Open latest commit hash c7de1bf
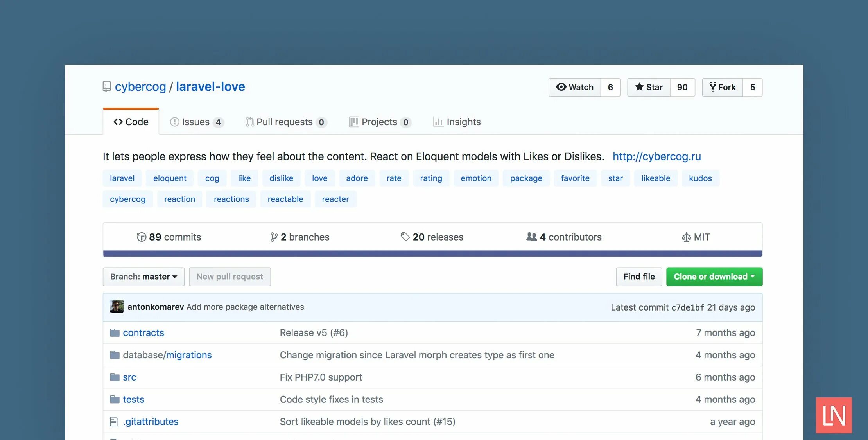Image resolution: width=868 pixels, height=440 pixels. point(687,307)
